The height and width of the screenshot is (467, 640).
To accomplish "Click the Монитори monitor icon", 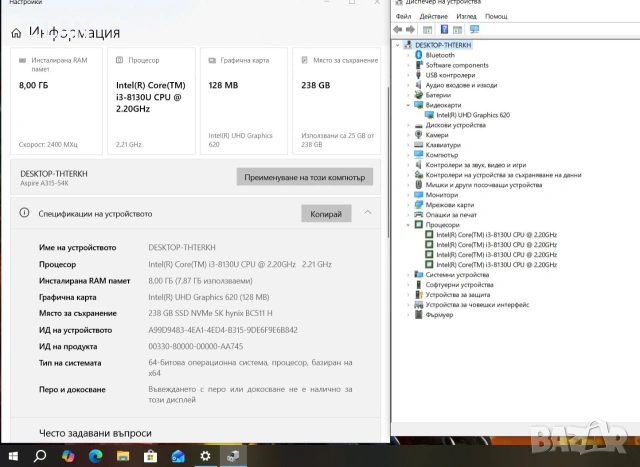I will (x=418, y=195).
